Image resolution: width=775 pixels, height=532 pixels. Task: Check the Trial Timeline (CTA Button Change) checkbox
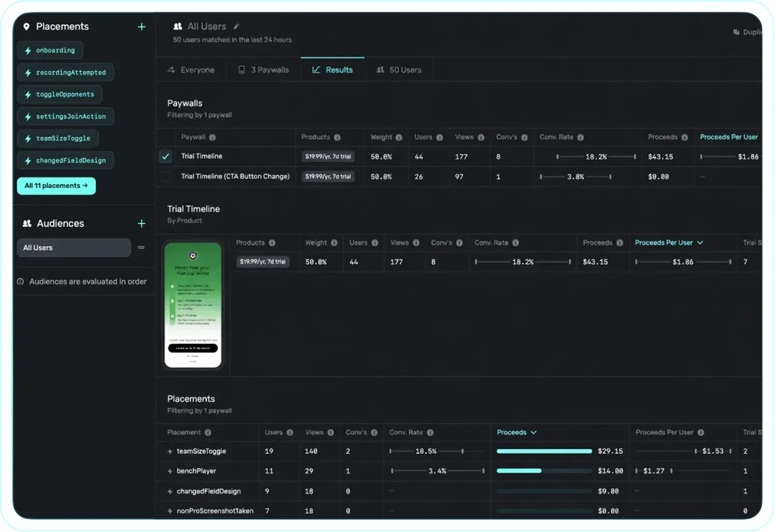[x=165, y=177]
